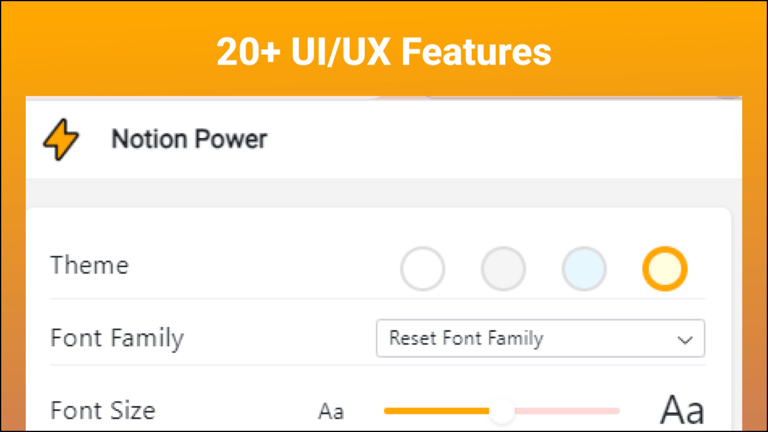Click the large Aa font size icon

click(682, 410)
